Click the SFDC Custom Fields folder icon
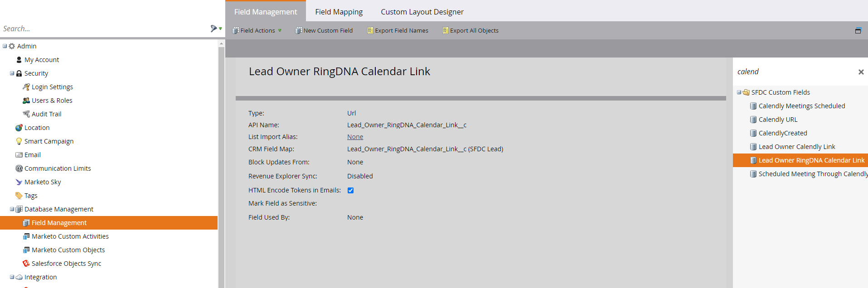 coord(746,92)
